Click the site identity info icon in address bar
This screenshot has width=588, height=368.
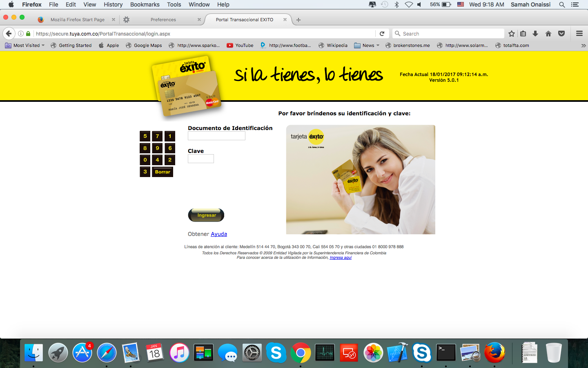pos(20,34)
